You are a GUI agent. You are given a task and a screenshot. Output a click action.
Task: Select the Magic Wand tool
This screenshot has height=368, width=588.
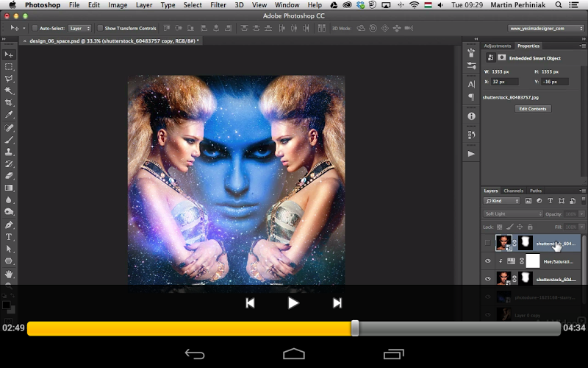pos(9,91)
